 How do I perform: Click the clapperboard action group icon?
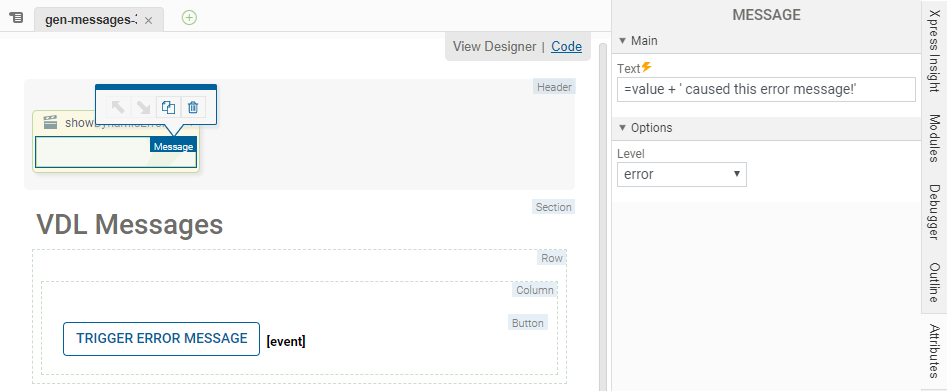point(51,123)
